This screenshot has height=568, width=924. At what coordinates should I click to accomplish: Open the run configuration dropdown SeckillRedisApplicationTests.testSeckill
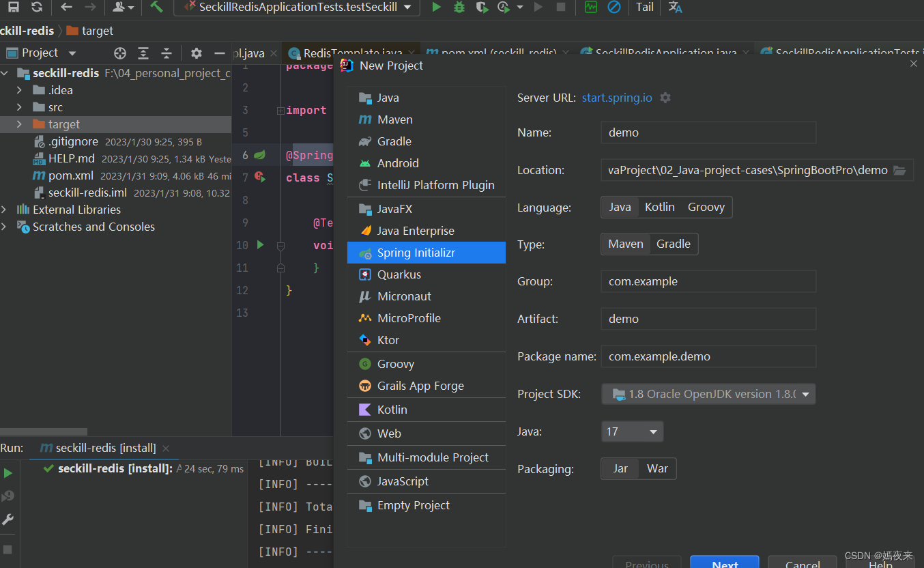pyautogui.click(x=296, y=8)
